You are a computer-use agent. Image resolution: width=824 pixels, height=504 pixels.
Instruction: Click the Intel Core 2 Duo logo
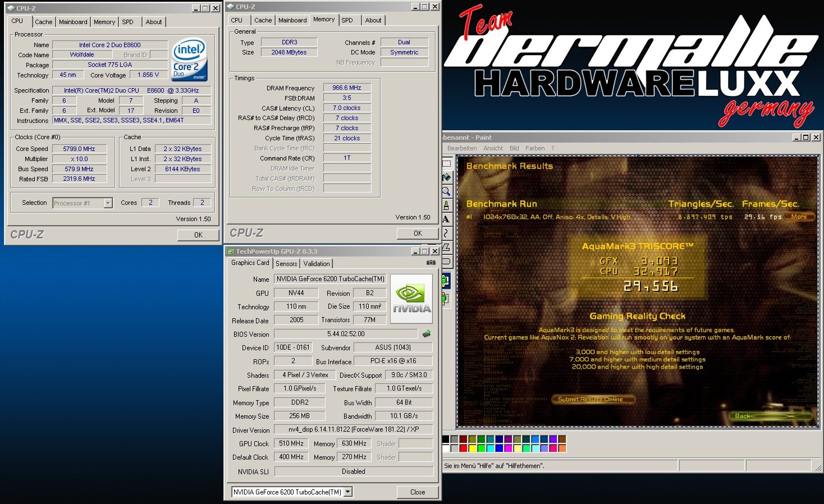coord(189,59)
